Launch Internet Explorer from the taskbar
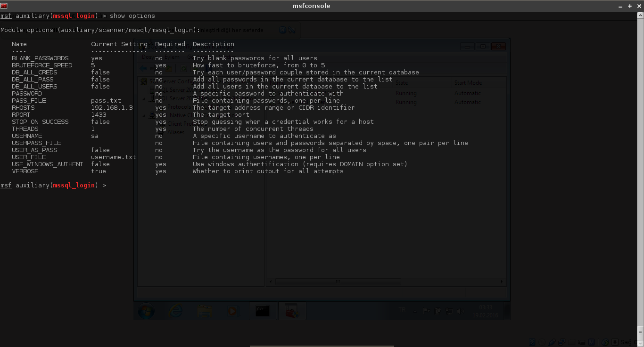This screenshot has height=347, width=644. [175, 311]
